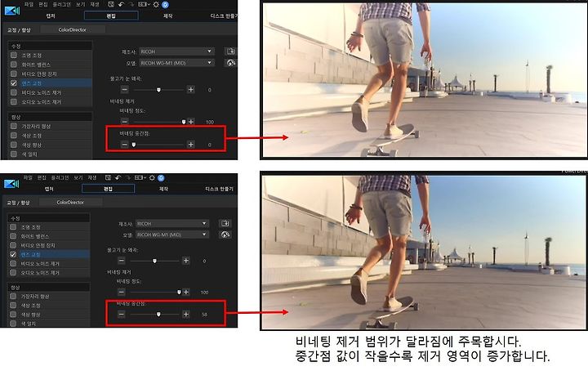Click minus for 비네팅 정도 in lower screenshot
588x371 pixels.
click(121, 292)
